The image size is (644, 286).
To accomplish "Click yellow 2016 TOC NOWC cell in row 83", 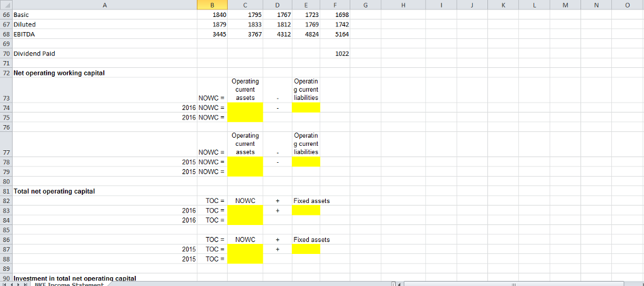I will [245, 211].
